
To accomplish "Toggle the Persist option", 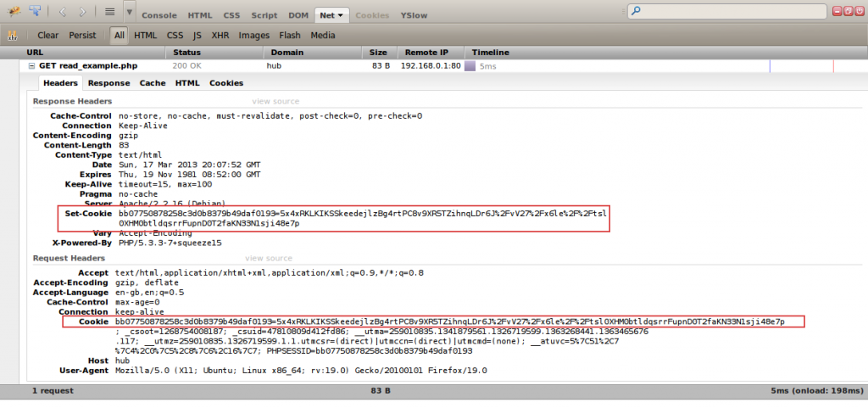I will 82,36.
